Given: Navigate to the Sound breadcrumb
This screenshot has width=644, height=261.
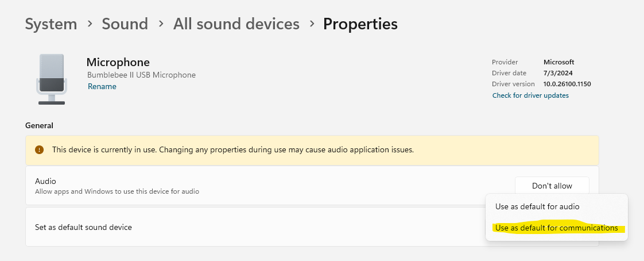Looking at the screenshot, I should (125, 24).
